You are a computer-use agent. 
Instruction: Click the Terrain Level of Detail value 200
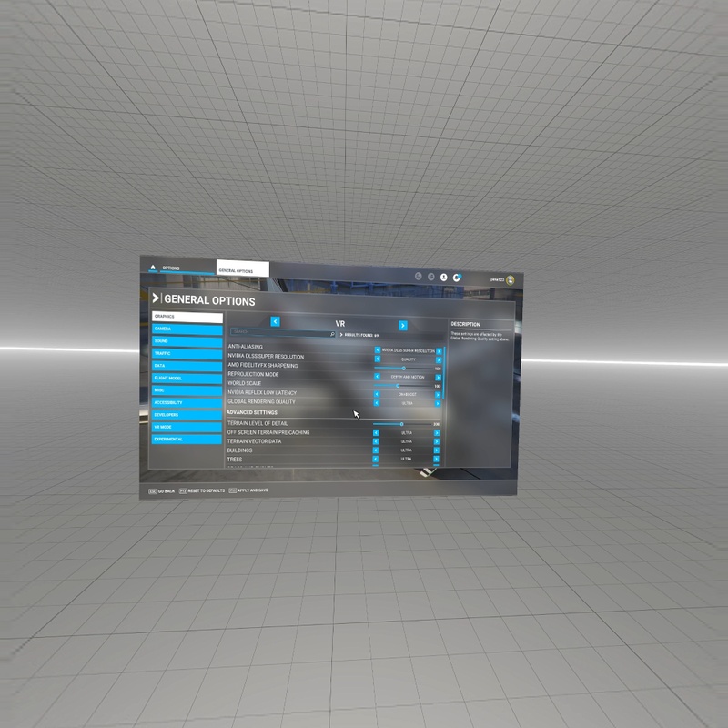coord(436,424)
